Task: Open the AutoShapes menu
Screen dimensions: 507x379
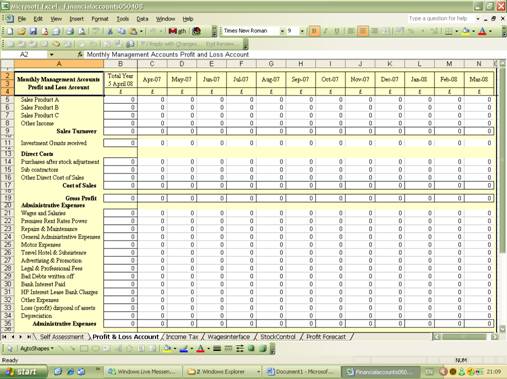Action: tap(36, 348)
